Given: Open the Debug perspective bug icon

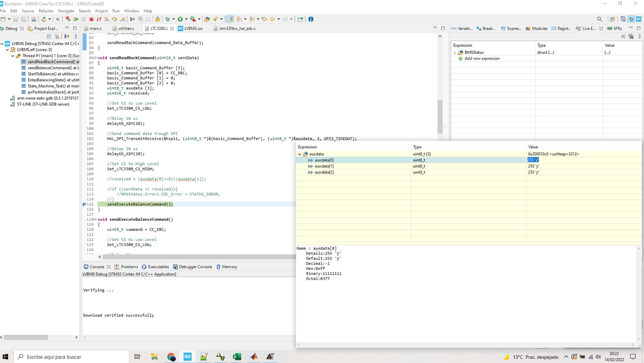Looking at the screenshot, I should coord(631,19).
